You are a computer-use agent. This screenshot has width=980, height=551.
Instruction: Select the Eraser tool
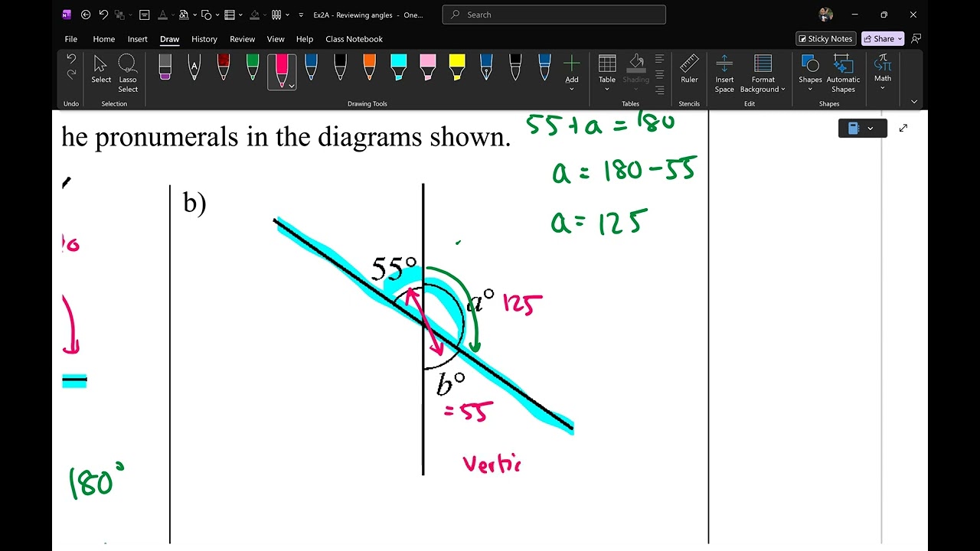pos(165,67)
